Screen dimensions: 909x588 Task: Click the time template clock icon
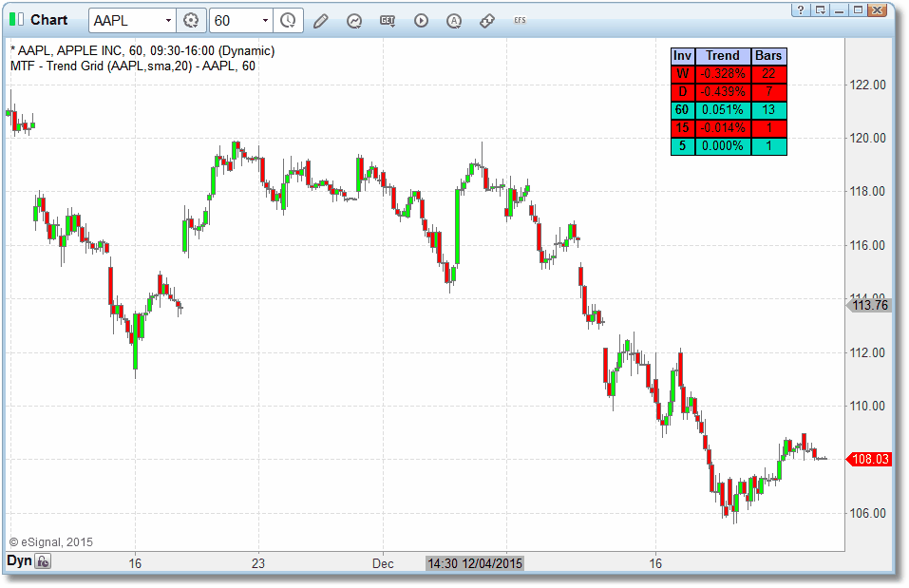coord(288,20)
